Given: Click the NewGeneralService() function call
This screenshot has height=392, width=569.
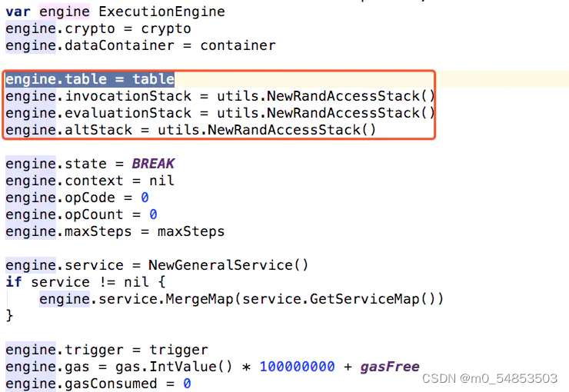Looking at the screenshot, I should point(228,265).
